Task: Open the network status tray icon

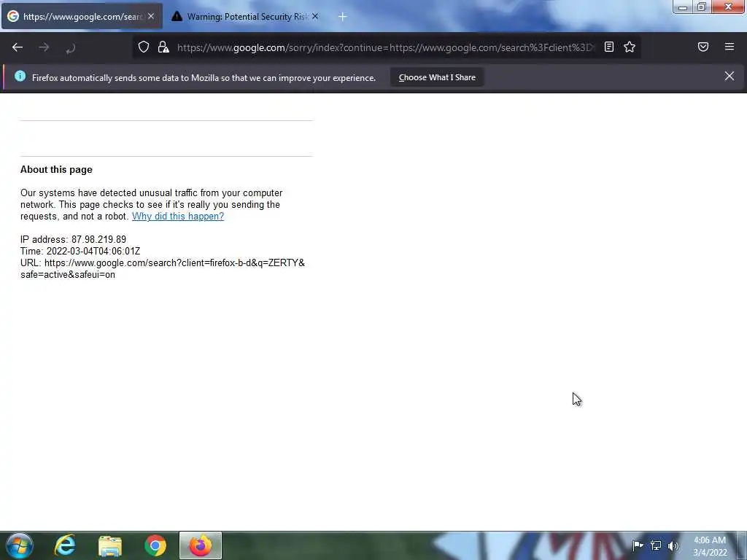Action: tap(656, 545)
